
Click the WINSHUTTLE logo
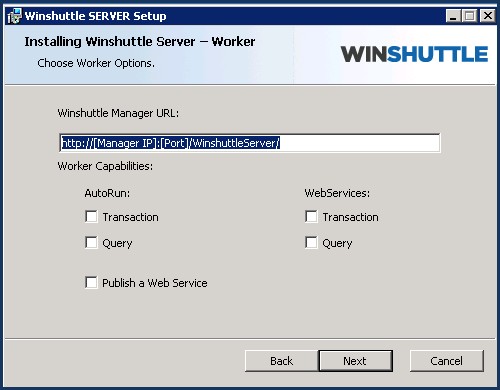[414, 54]
